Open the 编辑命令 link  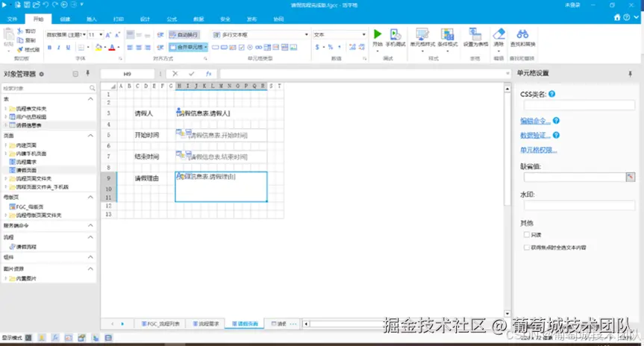(535, 121)
